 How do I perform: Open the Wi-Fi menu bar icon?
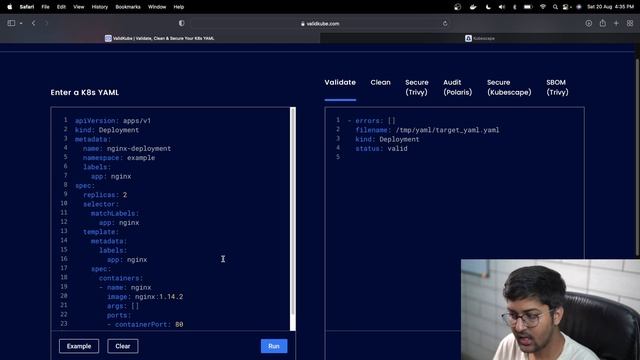[542, 7]
